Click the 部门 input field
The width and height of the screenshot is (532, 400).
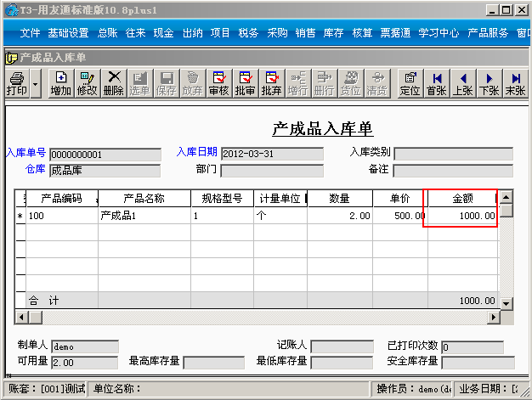tap(272, 171)
